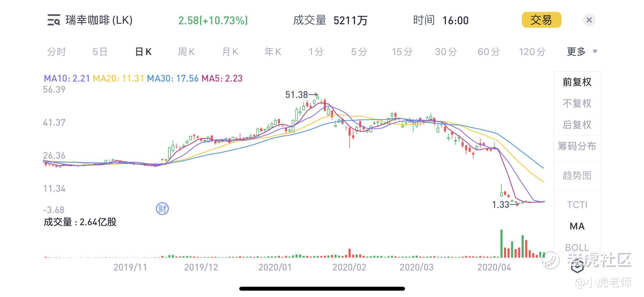Image resolution: width=644 pixels, height=297 pixels.
Task: Switch to the 周K weekly tab
Action: [x=186, y=52]
